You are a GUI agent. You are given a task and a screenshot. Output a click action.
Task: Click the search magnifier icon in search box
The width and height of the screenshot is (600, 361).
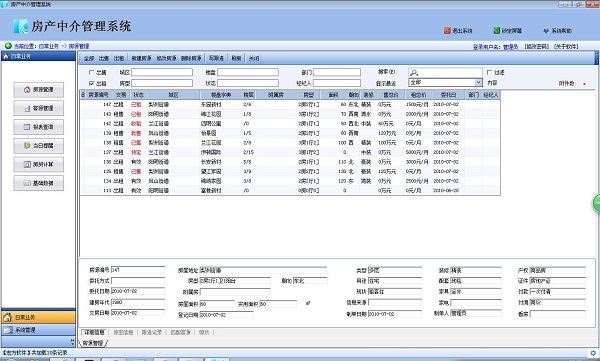coord(414,72)
